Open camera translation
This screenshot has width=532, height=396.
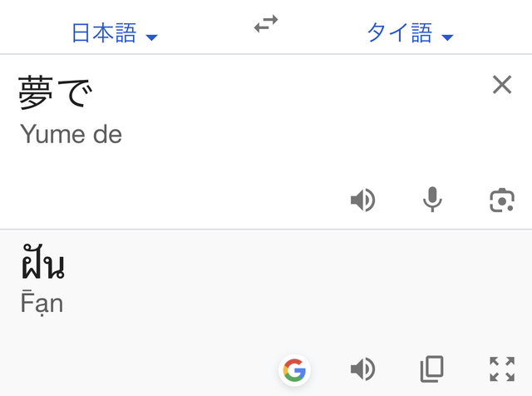[x=502, y=200]
